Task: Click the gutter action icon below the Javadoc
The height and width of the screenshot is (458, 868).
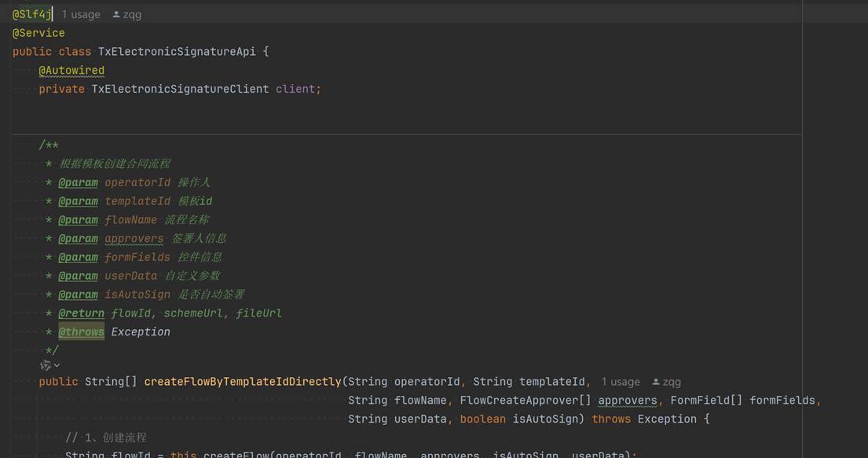Action: 46,365
